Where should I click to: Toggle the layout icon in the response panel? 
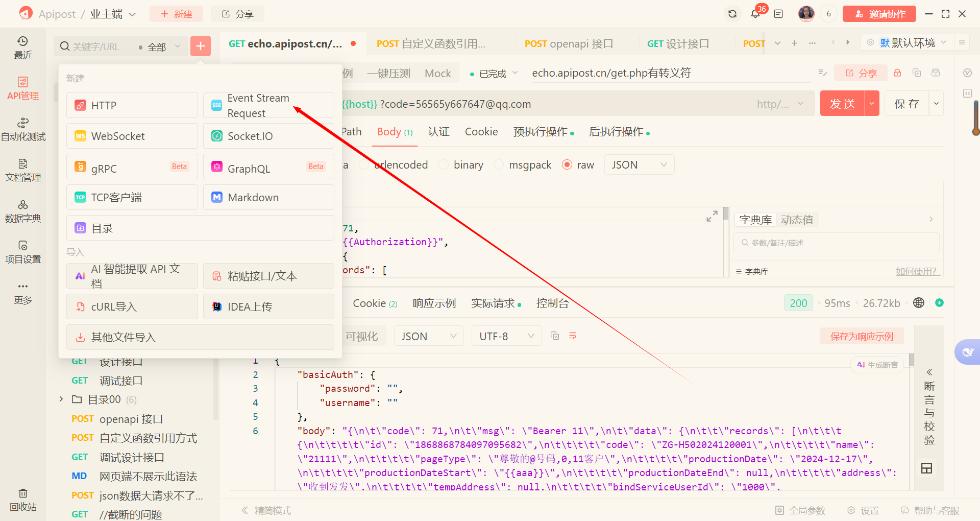927,468
